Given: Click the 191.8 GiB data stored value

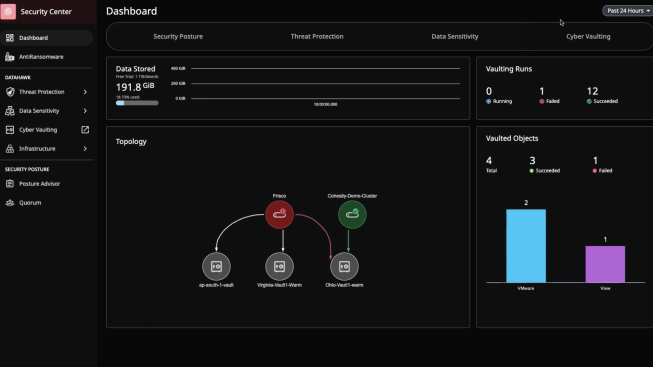Looking at the screenshot, I should (135, 87).
